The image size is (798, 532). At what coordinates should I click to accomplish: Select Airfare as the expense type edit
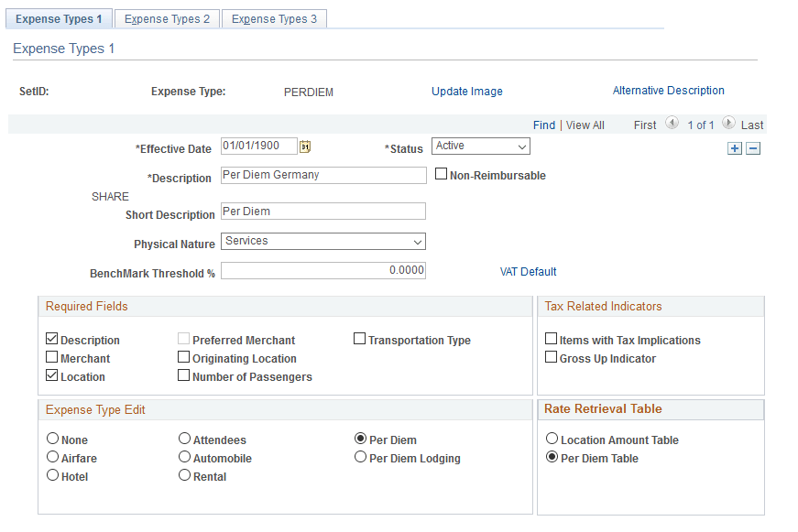coord(52,458)
